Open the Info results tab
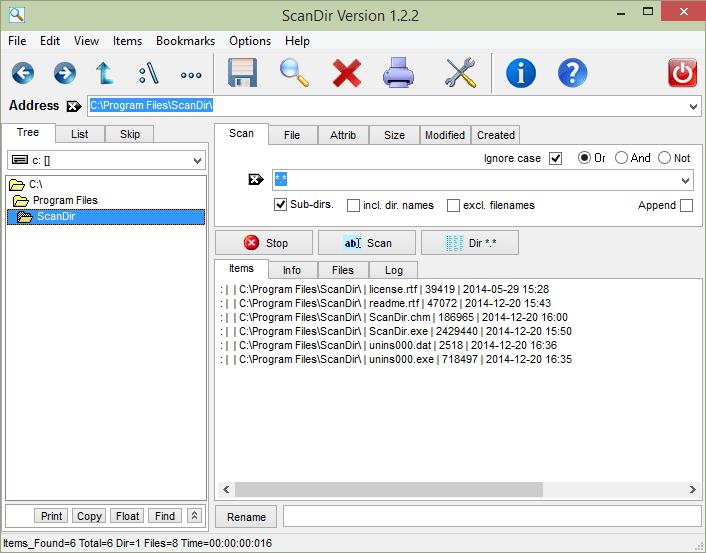The image size is (706, 553). 292,270
